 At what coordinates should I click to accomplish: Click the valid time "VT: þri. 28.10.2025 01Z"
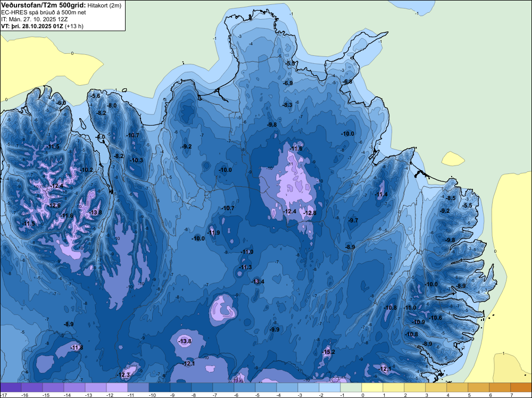(x=32, y=26)
